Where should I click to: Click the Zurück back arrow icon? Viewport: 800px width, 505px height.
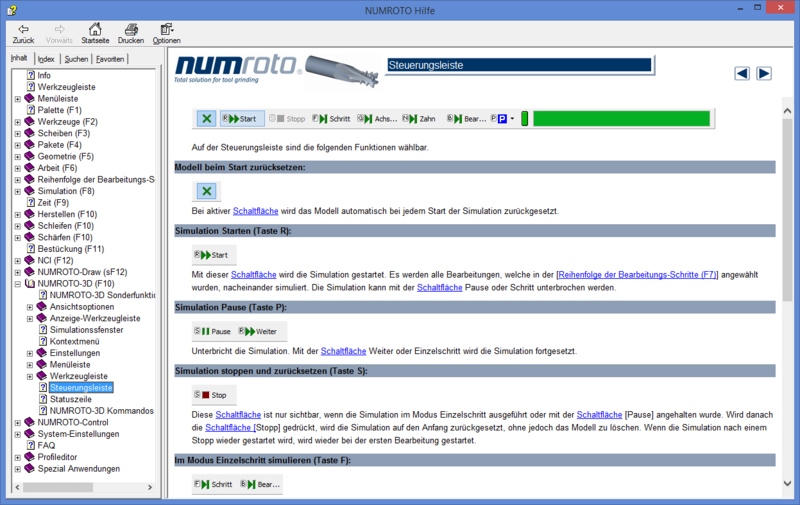click(x=23, y=29)
